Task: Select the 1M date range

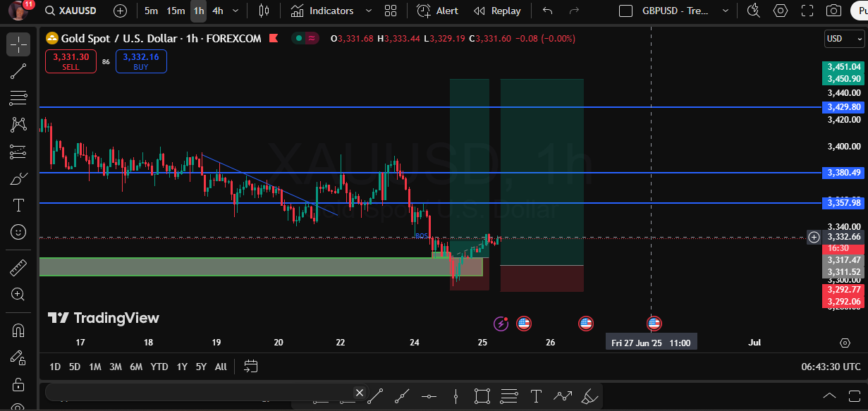Action: click(94, 367)
